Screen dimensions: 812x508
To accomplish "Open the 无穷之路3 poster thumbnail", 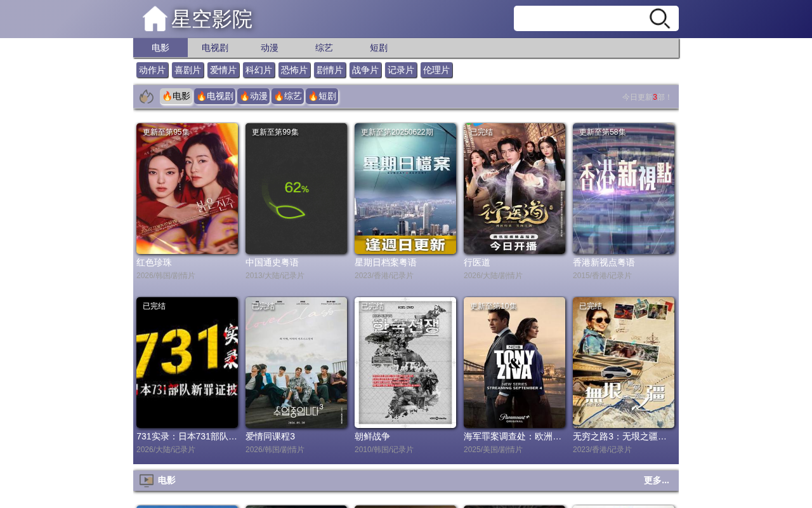I will point(624,363).
